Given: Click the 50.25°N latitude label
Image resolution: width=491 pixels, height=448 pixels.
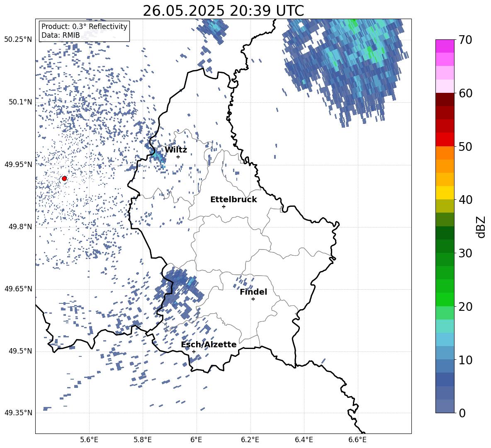Looking at the screenshot, I should pos(18,40).
